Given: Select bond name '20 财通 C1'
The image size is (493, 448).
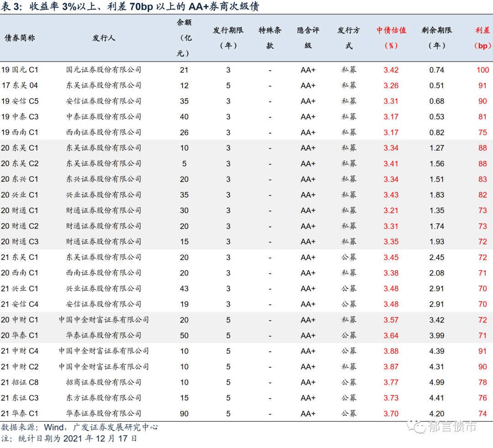Looking at the screenshot, I should coord(20,210).
